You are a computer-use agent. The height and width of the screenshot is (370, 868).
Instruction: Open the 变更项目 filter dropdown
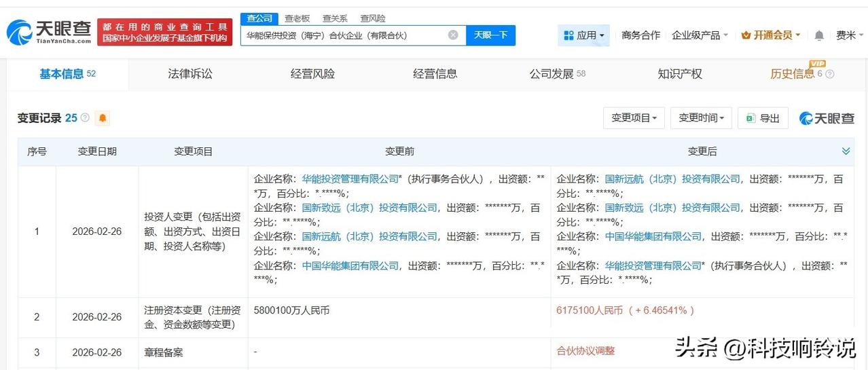point(634,118)
